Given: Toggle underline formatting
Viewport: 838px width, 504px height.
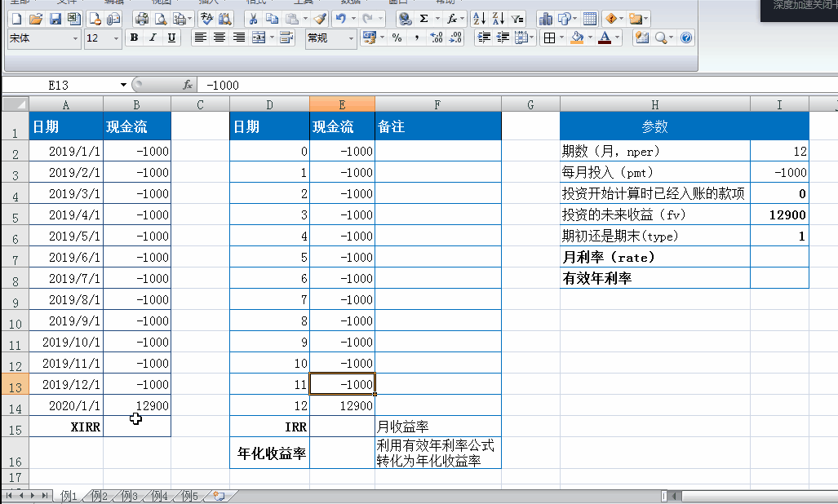Looking at the screenshot, I should 171,38.
